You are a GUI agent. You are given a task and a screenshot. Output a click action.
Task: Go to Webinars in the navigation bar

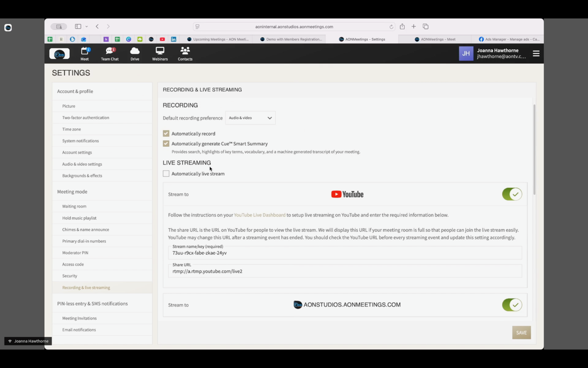[160, 53]
